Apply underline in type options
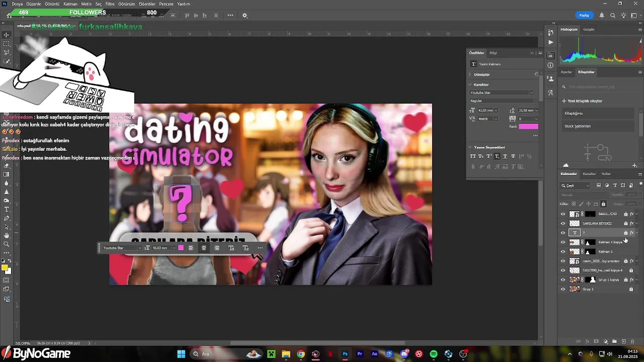This screenshot has height=362, width=644. click(505, 156)
